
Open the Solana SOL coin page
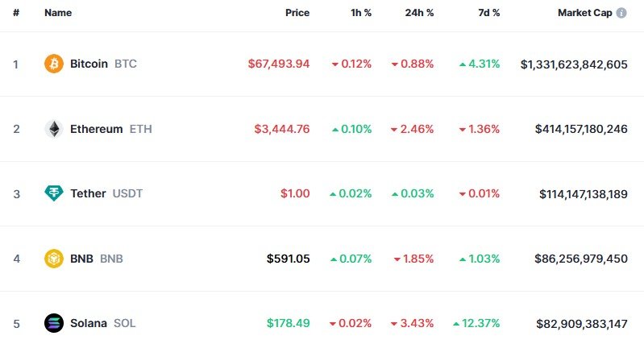coord(89,323)
